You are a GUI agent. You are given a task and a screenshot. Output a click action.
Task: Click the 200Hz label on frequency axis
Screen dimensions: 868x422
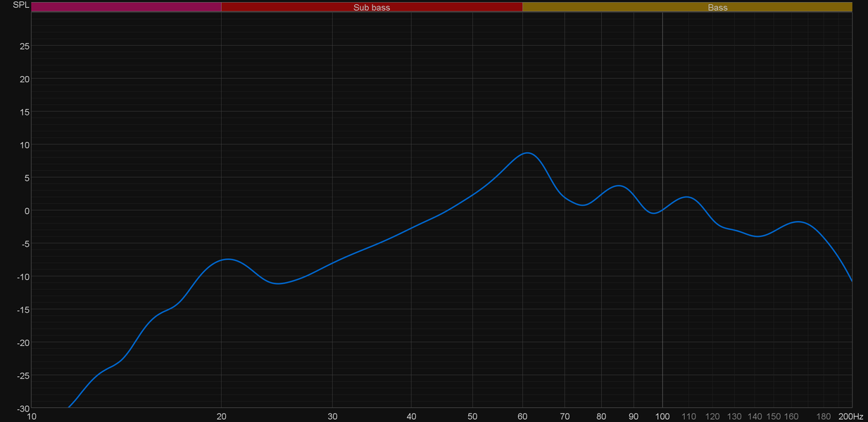click(x=850, y=417)
